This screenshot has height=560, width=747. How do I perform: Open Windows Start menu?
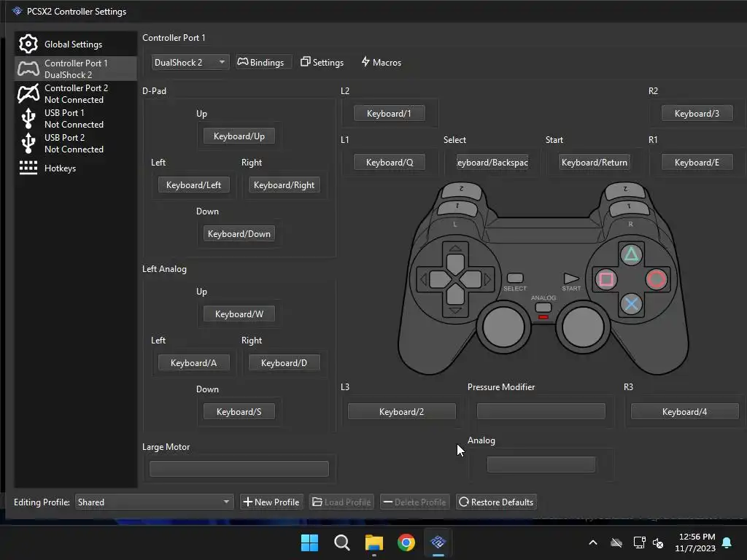coord(309,542)
